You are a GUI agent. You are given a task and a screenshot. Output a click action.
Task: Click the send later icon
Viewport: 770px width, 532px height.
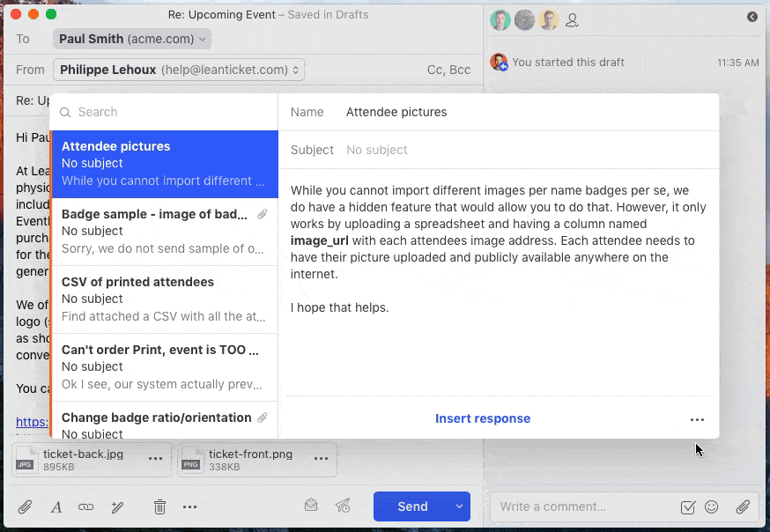tap(343, 506)
